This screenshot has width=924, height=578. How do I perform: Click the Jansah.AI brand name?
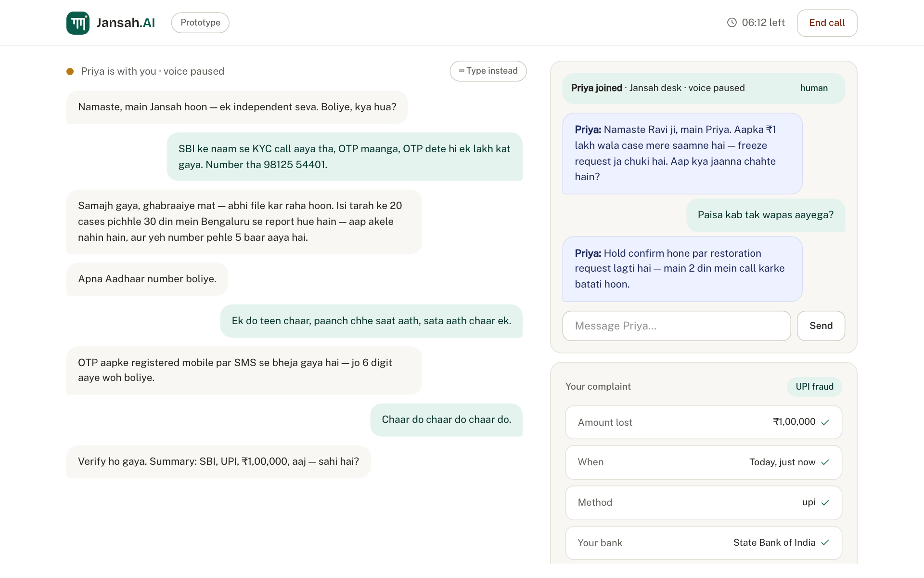point(126,23)
